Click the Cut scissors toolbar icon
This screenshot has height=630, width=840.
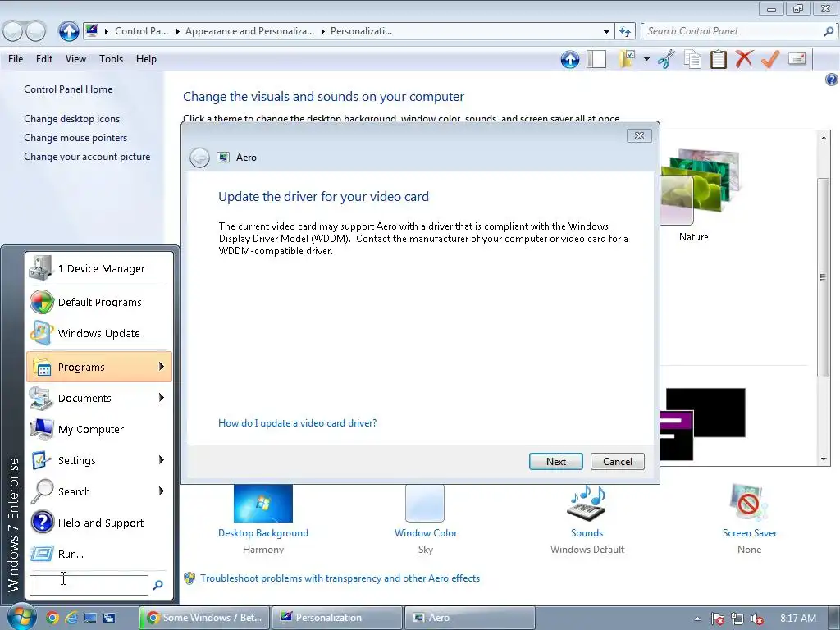[x=666, y=59]
